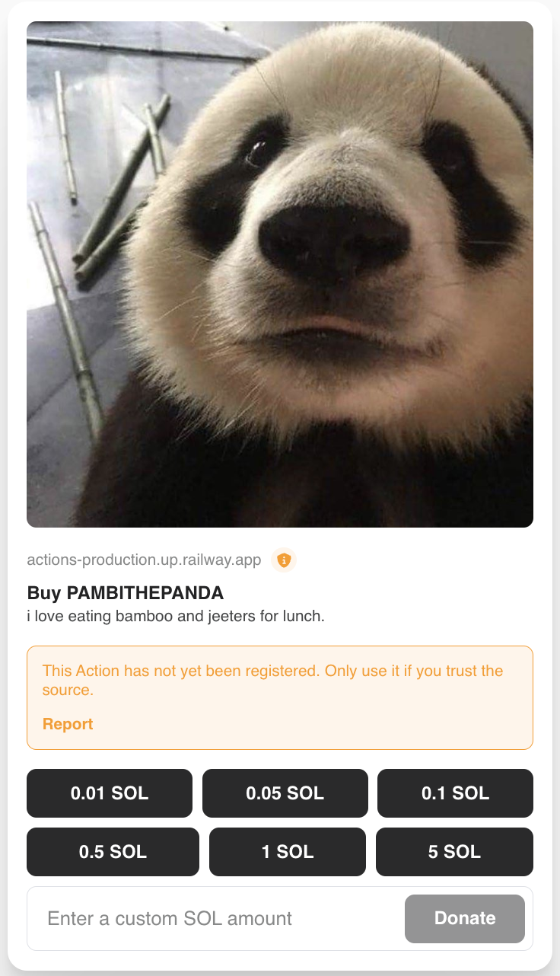Click the panda's black nose in image
The width and height of the screenshot is (560, 976).
[x=332, y=244]
